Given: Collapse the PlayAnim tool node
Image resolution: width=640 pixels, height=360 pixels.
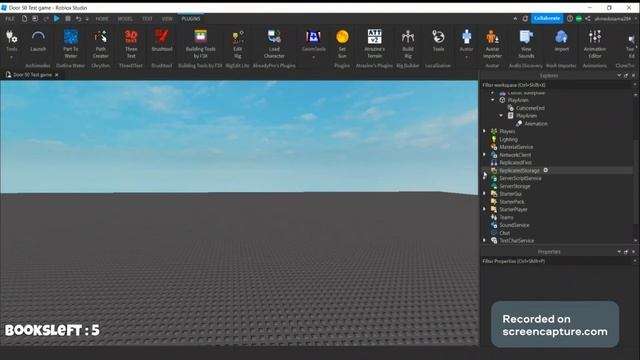Looking at the screenshot, I should tap(493, 100).
